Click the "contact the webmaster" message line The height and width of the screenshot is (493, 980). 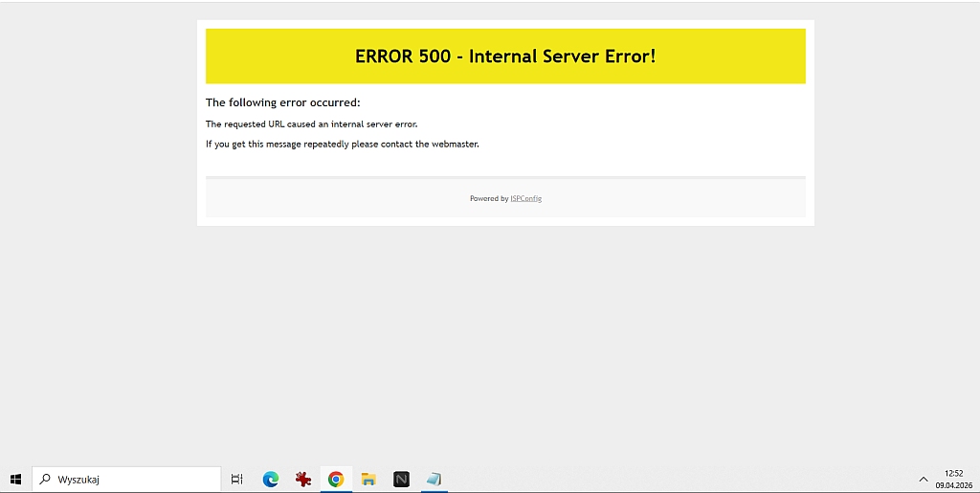coord(342,145)
